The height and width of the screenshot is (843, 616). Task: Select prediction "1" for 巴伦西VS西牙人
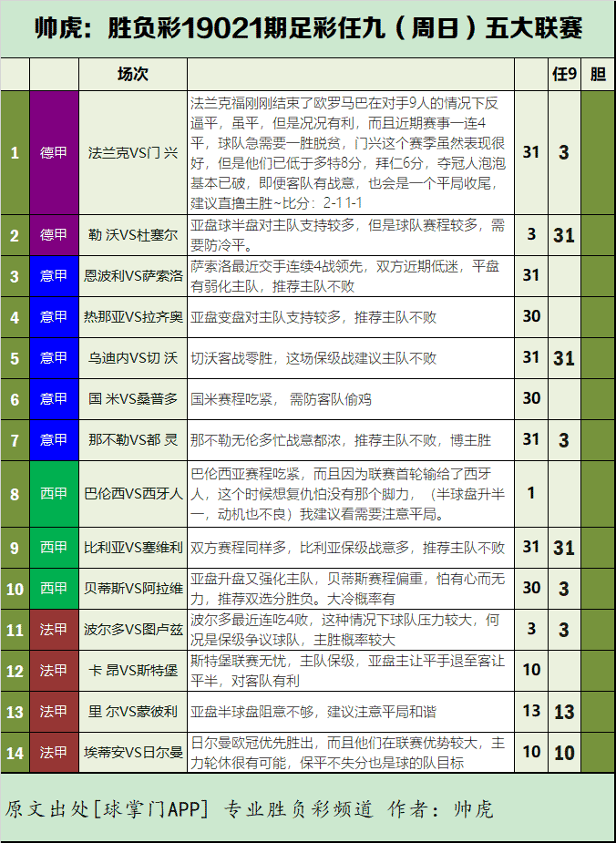click(531, 493)
